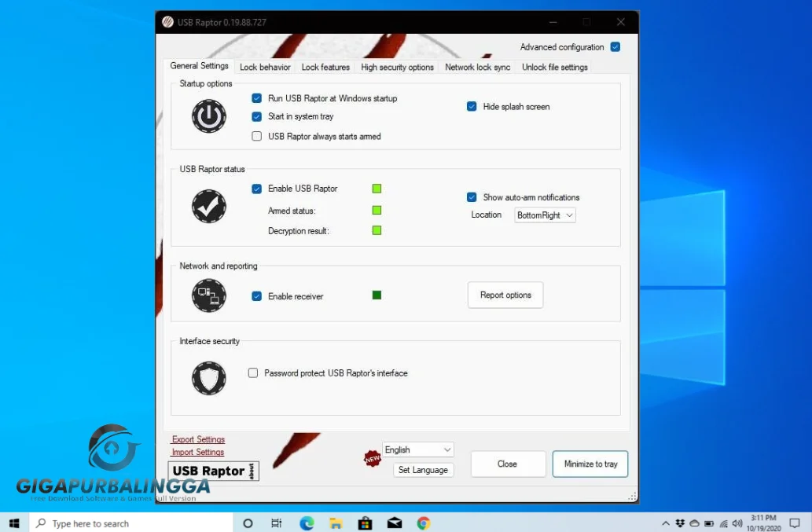This screenshot has height=532, width=812.
Task: Launch Google Chrome from taskbar
Action: pos(424,523)
